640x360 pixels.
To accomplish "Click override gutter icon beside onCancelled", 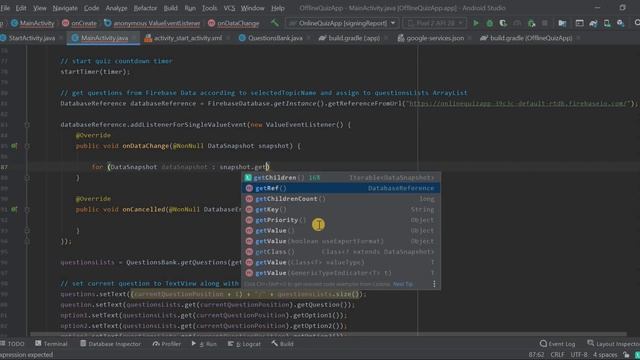I will click(14, 209).
